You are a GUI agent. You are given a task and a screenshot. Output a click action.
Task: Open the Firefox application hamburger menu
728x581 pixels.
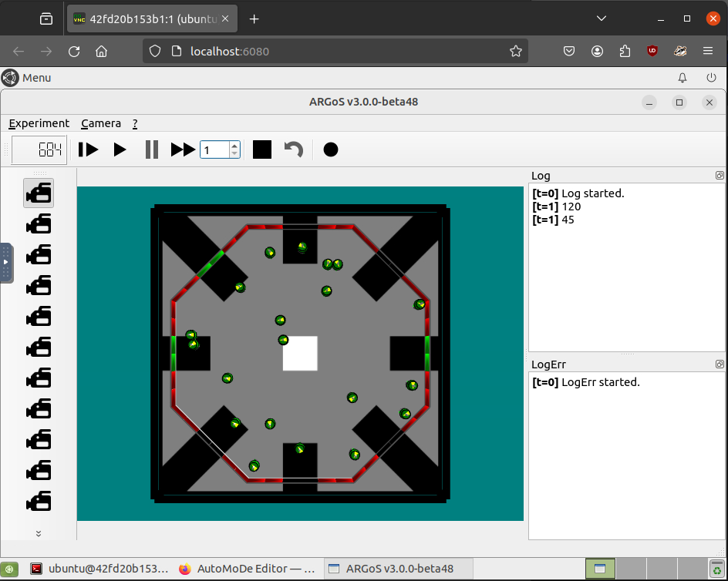(x=708, y=51)
